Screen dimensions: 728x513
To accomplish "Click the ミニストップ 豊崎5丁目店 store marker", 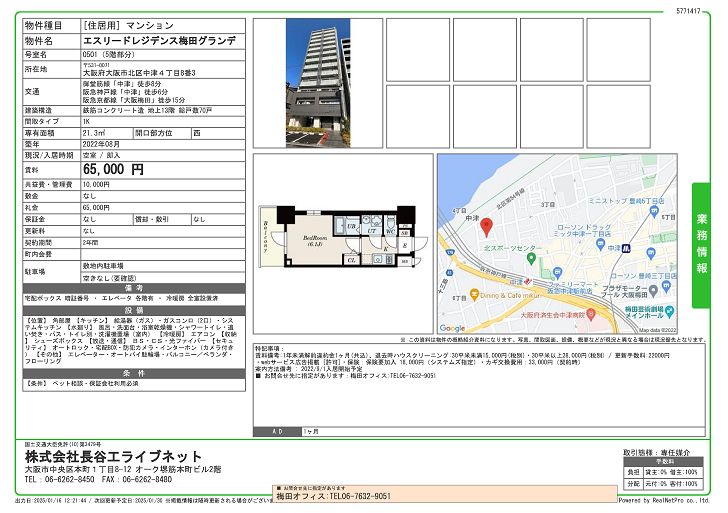I will click(654, 212).
